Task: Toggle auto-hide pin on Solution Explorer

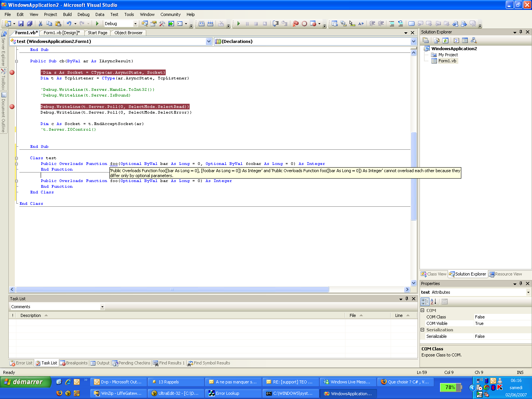Action: pos(521,32)
